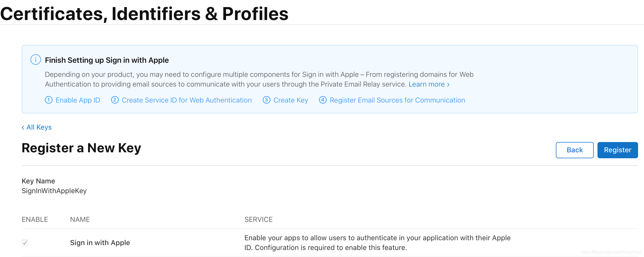This screenshot has width=644, height=257.
Task: Click the Register a New Key heading
Action: click(81, 148)
